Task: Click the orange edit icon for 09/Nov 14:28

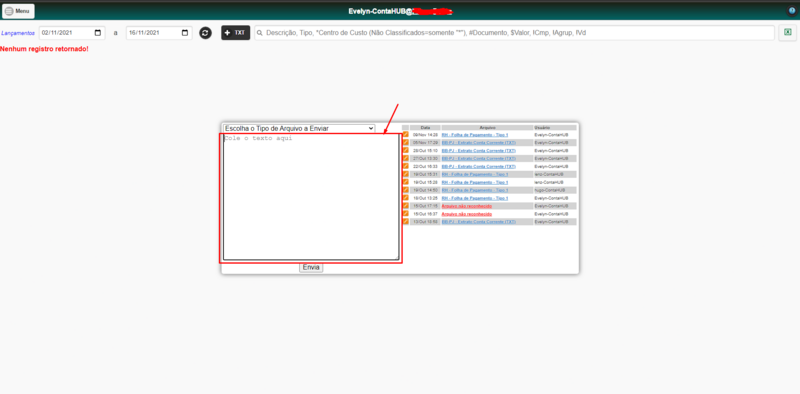Action: (406, 135)
